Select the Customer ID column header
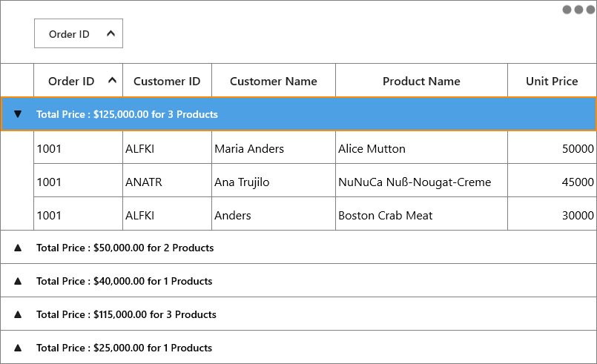This screenshot has width=597, height=364. tap(167, 80)
